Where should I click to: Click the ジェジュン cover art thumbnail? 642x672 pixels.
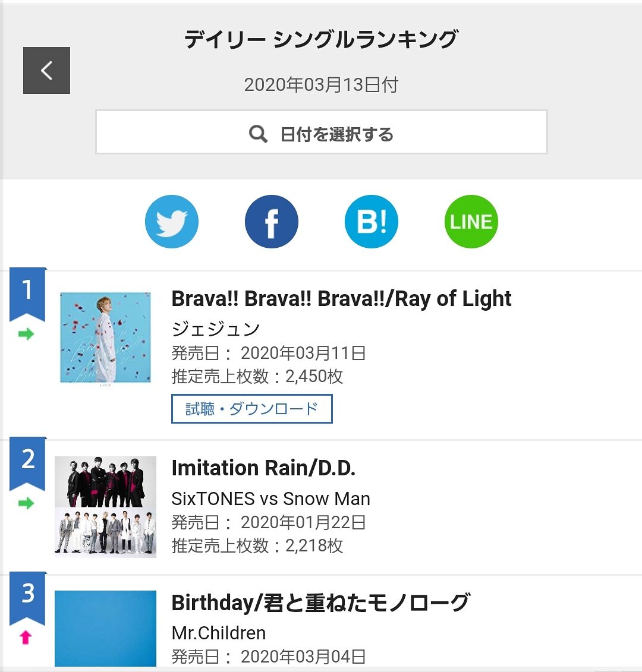105,337
